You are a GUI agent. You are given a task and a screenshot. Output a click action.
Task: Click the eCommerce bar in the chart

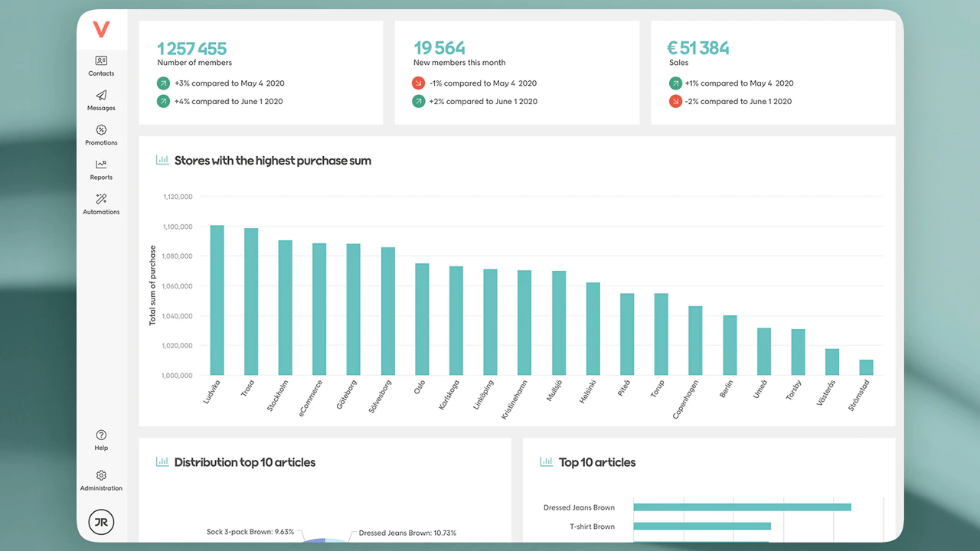319,309
